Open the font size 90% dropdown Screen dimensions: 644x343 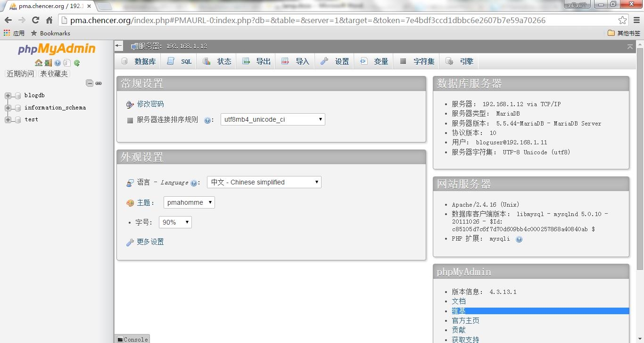pos(175,222)
